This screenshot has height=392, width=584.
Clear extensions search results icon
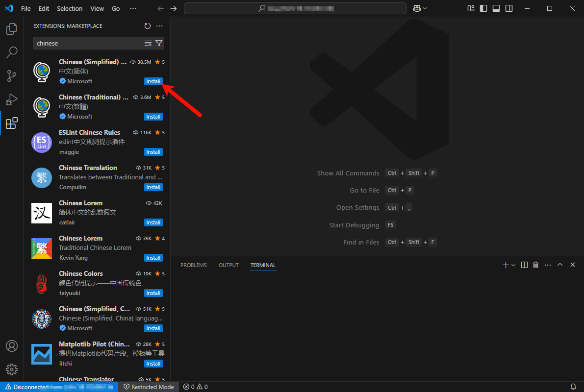pyautogui.click(x=148, y=43)
